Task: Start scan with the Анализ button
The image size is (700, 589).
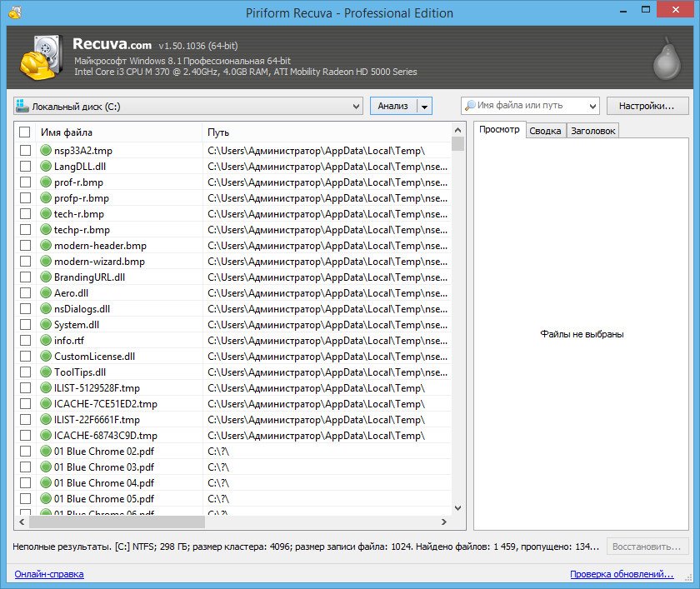Action: (392, 106)
